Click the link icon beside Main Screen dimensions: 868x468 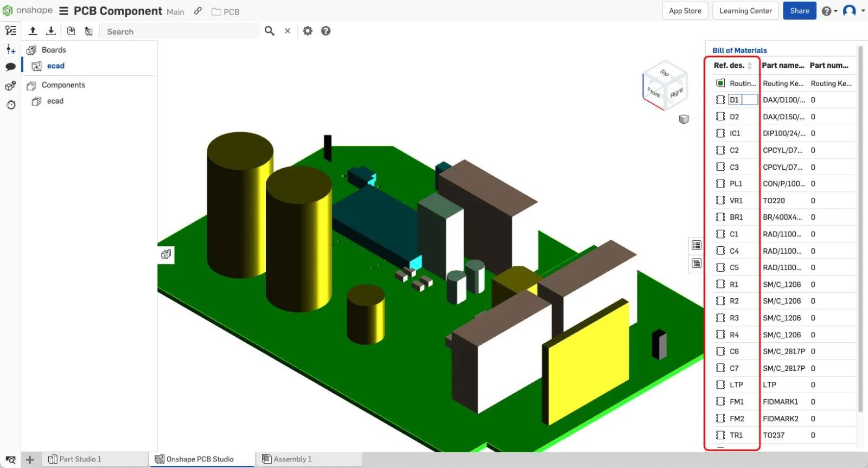coord(198,11)
